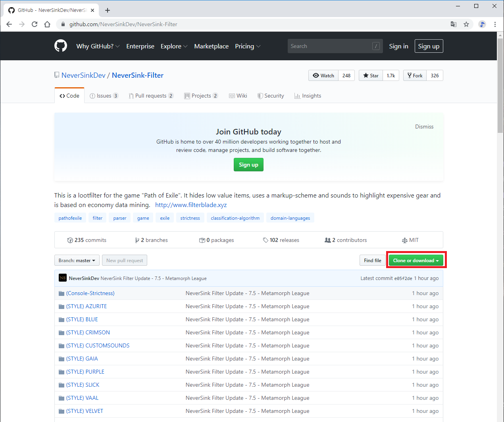This screenshot has height=422, width=504.
Task: Open the 1.7k stargazers count
Action: (x=391, y=75)
